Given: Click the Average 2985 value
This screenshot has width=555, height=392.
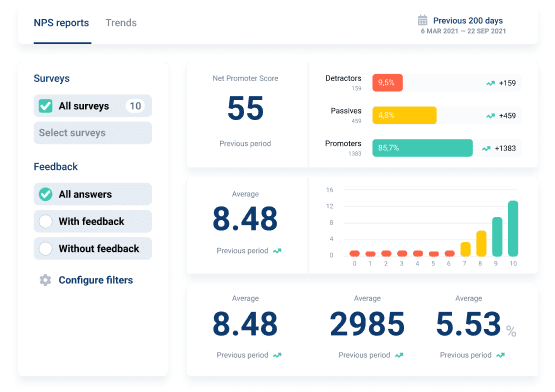Looking at the screenshot, I should pos(367,324).
